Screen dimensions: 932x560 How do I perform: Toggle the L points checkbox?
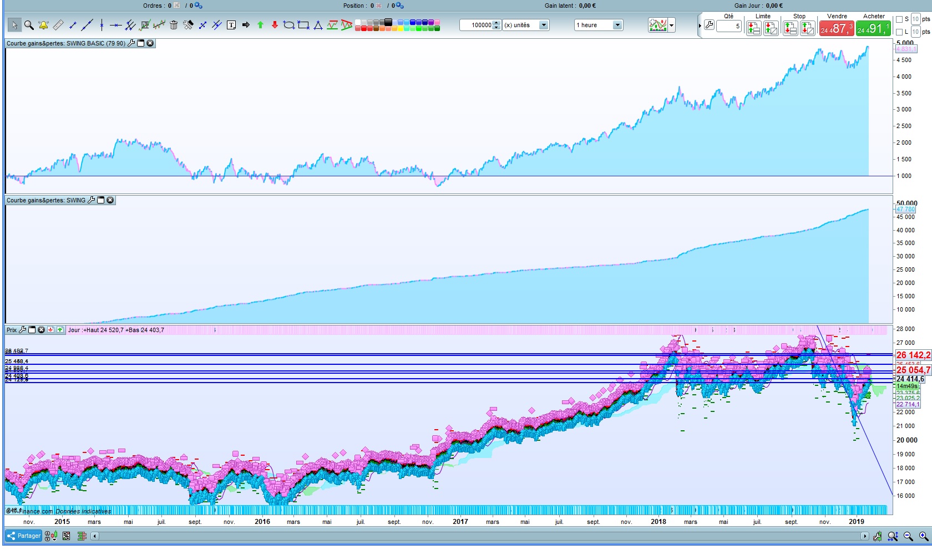(899, 32)
